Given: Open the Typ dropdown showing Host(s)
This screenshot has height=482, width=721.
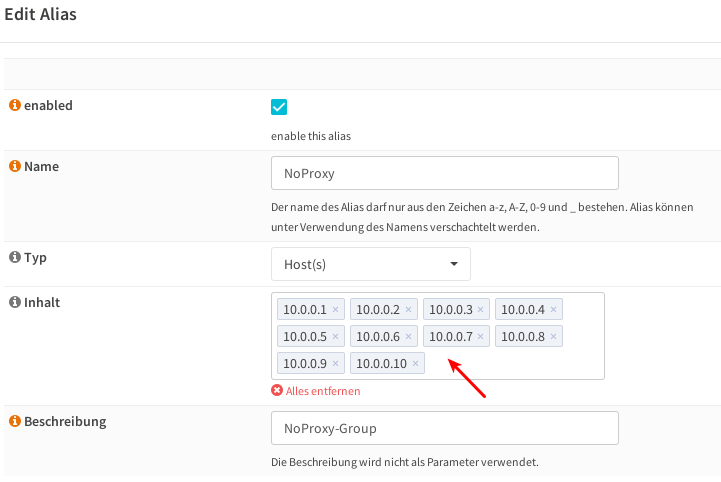Looking at the screenshot, I should click(x=371, y=264).
